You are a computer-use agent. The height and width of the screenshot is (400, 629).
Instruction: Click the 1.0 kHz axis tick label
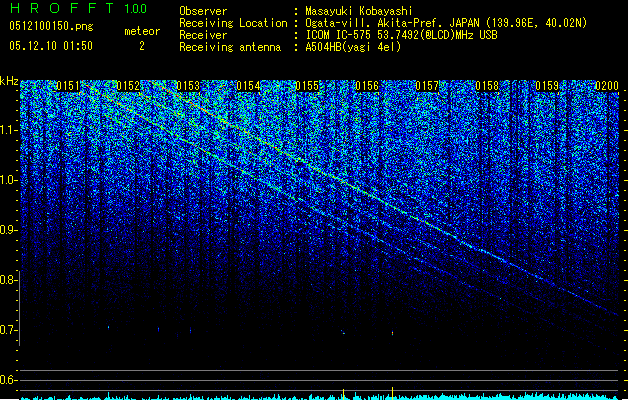(9, 180)
